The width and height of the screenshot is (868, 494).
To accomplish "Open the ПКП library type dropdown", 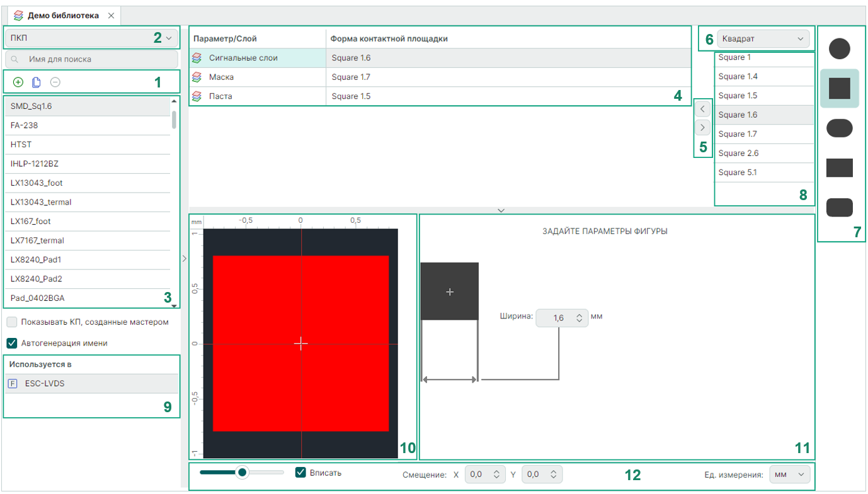I will click(x=92, y=38).
